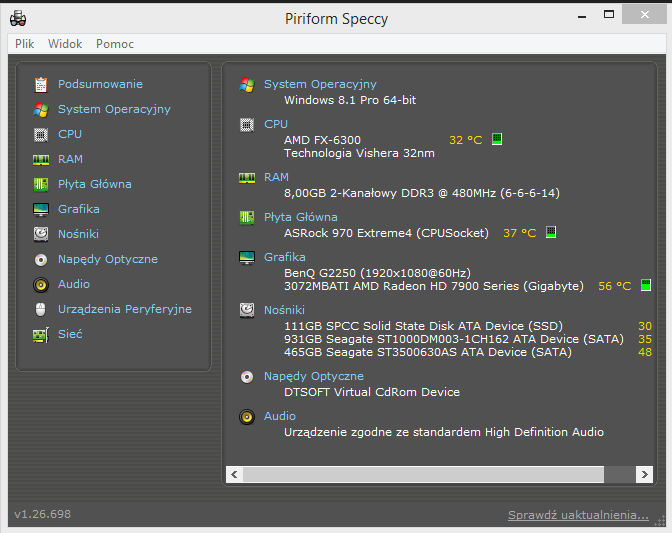
Task: Click the horizontal scrollbar left arrow
Action: 234,474
